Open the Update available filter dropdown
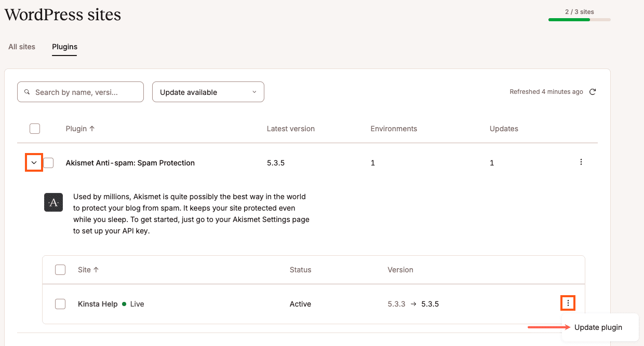 208,92
